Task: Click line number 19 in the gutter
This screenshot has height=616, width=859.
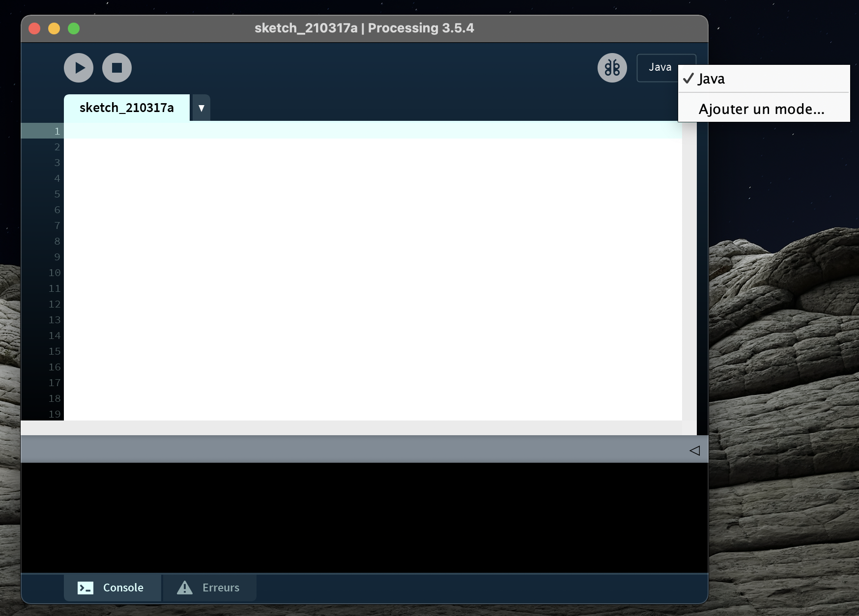Action: (55, 414)
